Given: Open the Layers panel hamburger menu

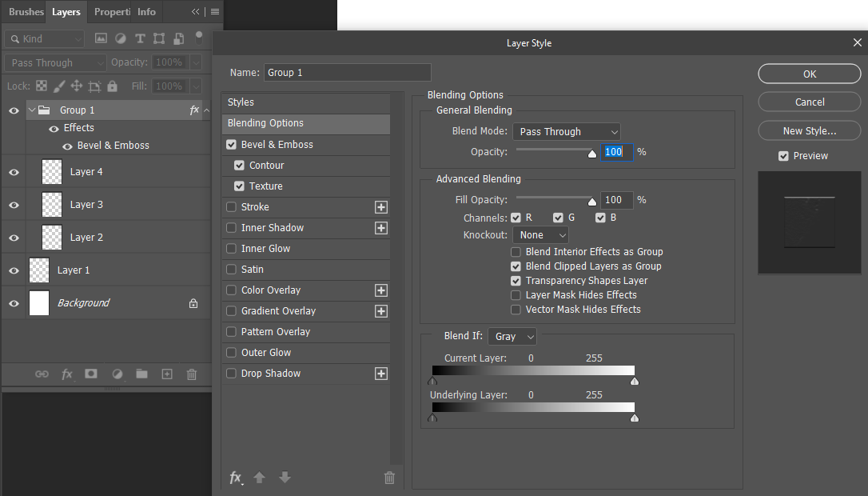Looking at the screenshot, I should pos(214,12).
